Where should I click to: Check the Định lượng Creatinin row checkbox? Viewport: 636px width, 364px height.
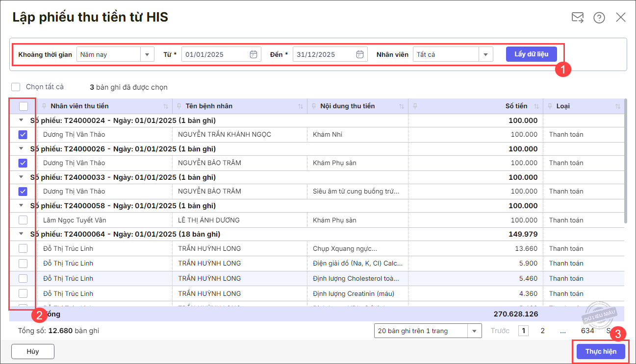[23, 293]
